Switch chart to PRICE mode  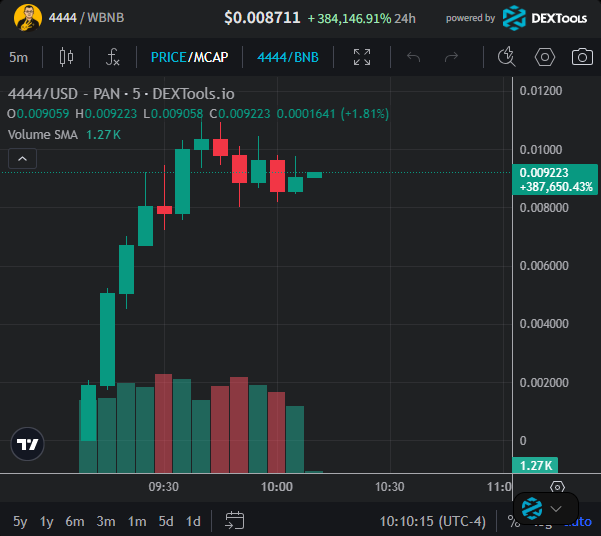coord(168,58)
